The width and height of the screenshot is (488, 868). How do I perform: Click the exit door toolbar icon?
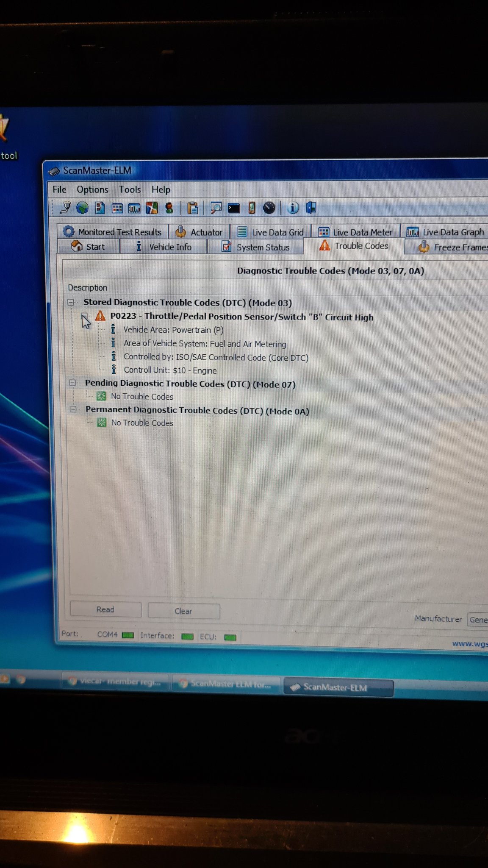pos(311,207)
